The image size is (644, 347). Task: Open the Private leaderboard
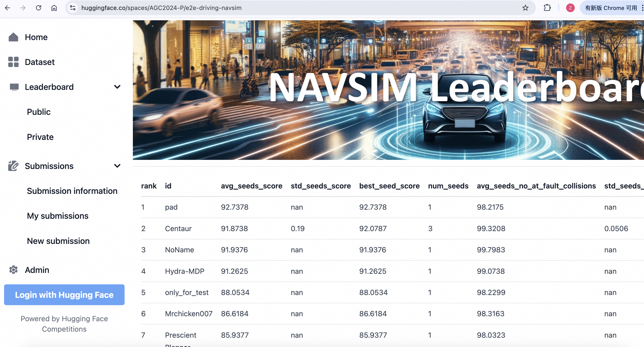click(40, 137)
